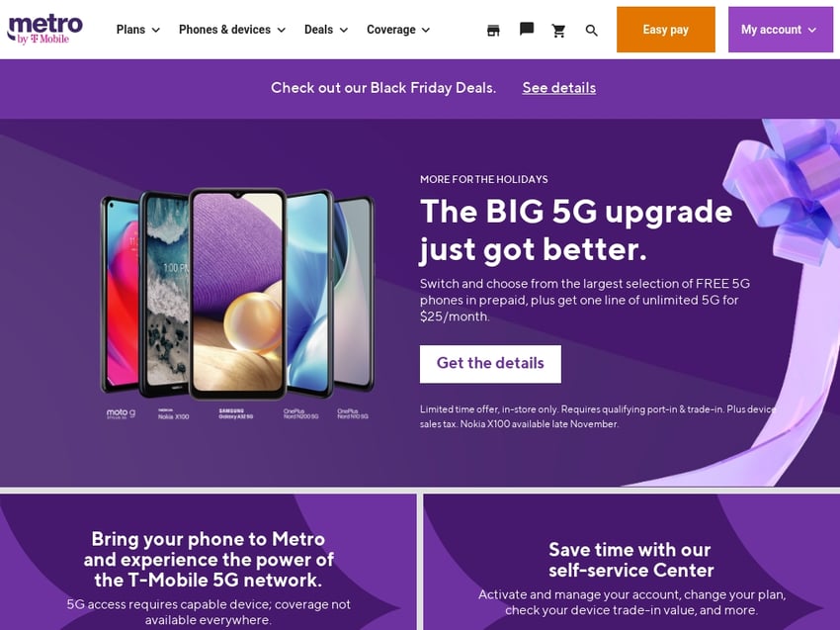
Task: View the shopping cart icon
Action: tap(558, 31)
